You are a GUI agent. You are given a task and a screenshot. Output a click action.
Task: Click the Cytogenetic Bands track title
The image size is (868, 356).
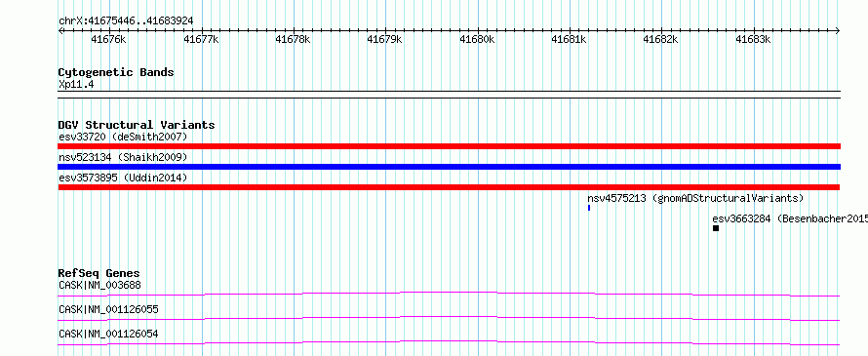click(x=116, y=72)
